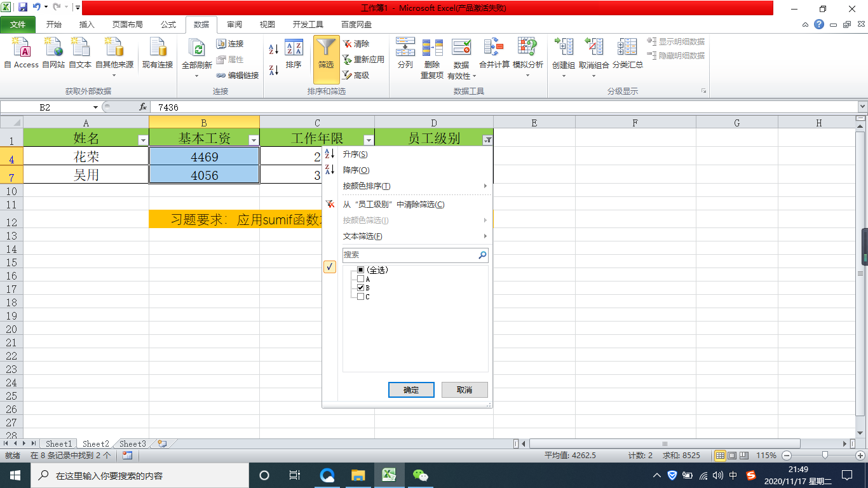Viewport: 868px width, 488px height.
Task: Click the zoom in plus button
Action: (x=860, y=456)
